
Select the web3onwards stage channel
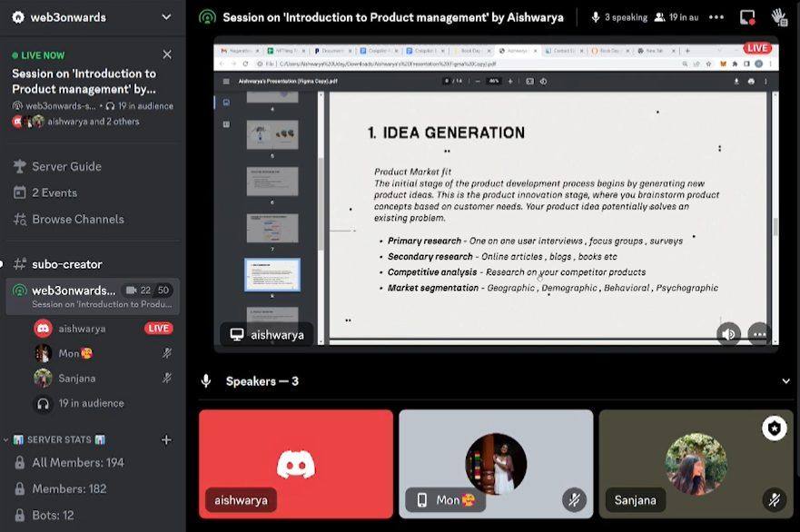[93, 296]
